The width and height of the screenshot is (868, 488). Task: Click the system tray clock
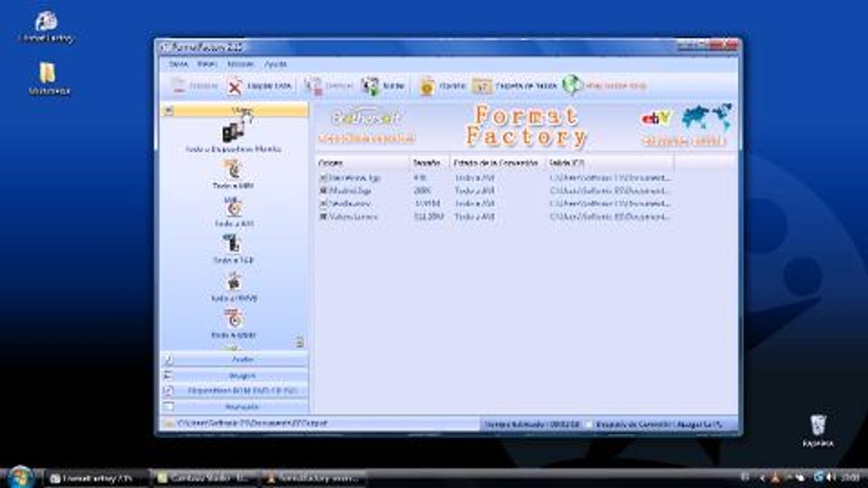coord(850,477)
